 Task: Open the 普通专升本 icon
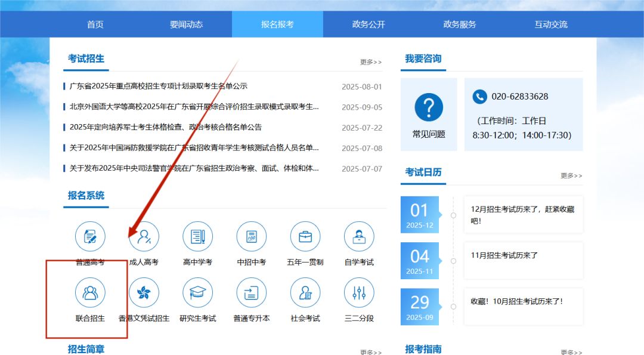251,293
